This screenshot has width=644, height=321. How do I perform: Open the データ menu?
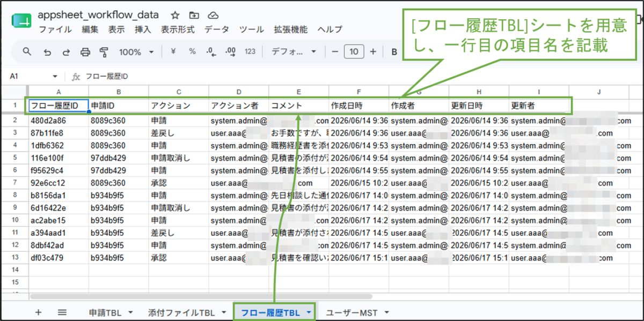217,29
